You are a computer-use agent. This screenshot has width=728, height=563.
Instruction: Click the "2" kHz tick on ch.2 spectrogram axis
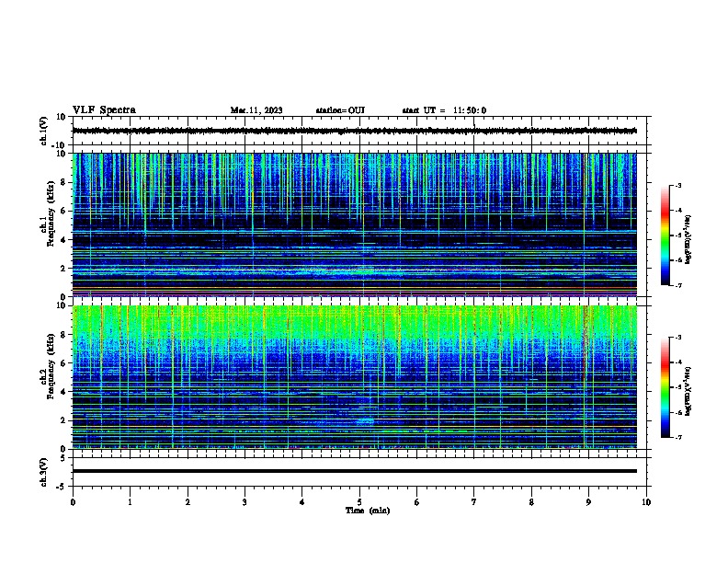click(63, 420)
